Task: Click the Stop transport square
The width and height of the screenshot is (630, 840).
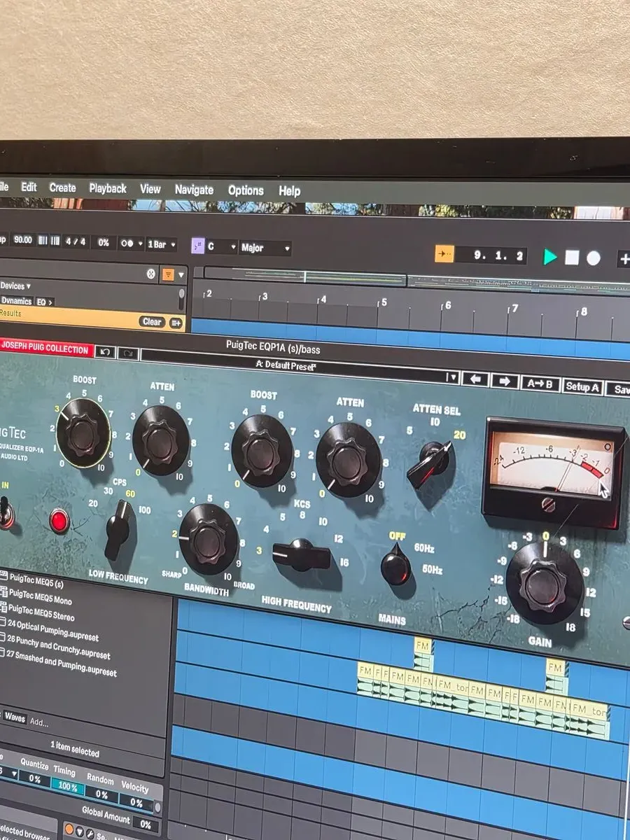Action: pos(572,258)
